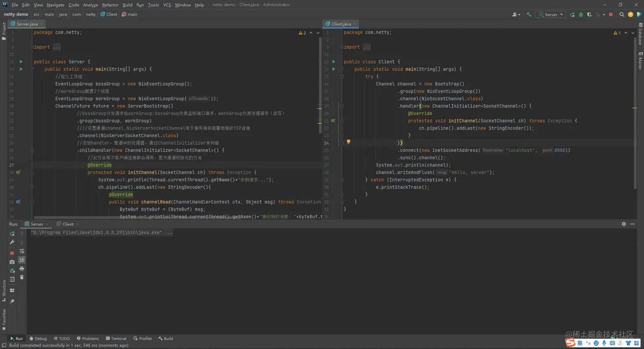Open the Refactor menu
Screen dimensions: 644x349
(110, 5)
